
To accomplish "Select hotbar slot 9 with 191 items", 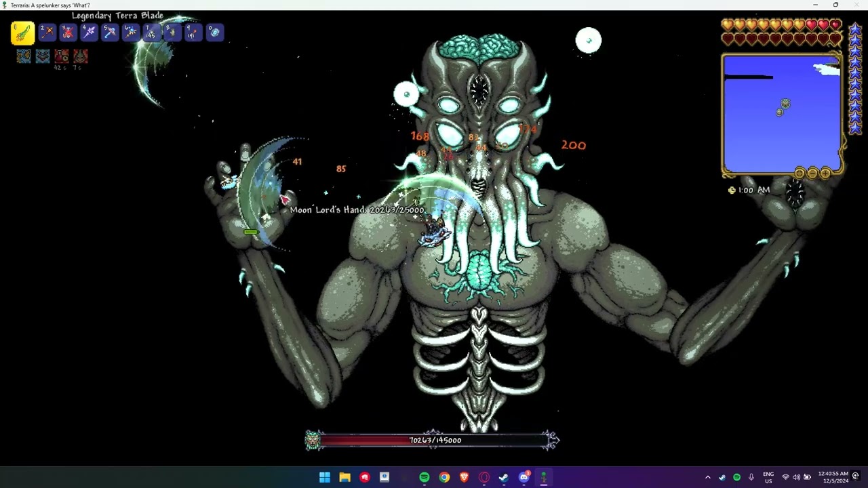I will [193, 32].
